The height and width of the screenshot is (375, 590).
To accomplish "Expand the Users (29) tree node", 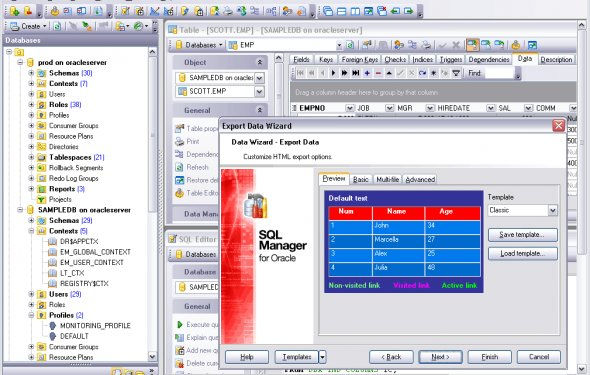I will pos(32,294).
